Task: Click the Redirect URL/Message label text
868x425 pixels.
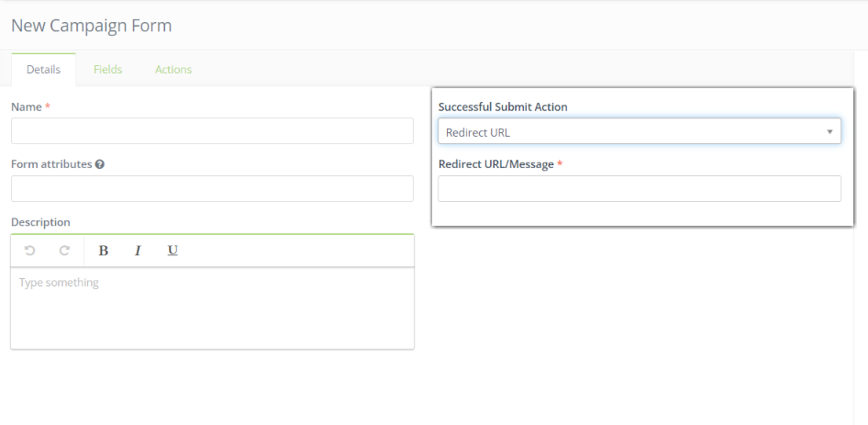Action: tap(495, 164)
